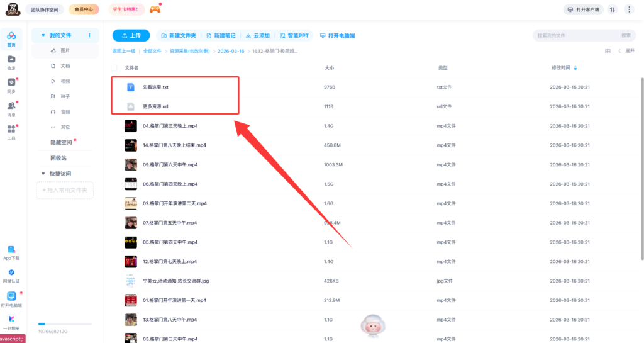Open the 工具 tools sidebar icon
The width and height of the screenshot is (644, 343).
point(11,129)
